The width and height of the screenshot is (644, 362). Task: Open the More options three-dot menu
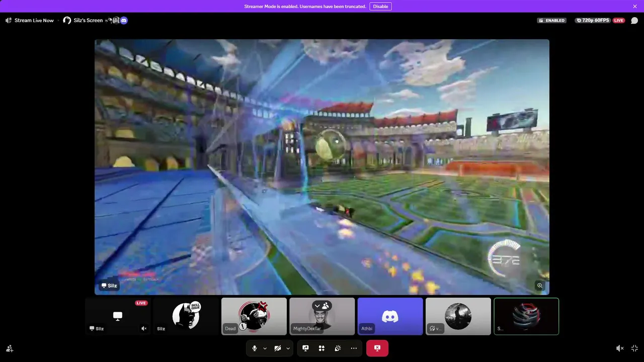point(354,348)
